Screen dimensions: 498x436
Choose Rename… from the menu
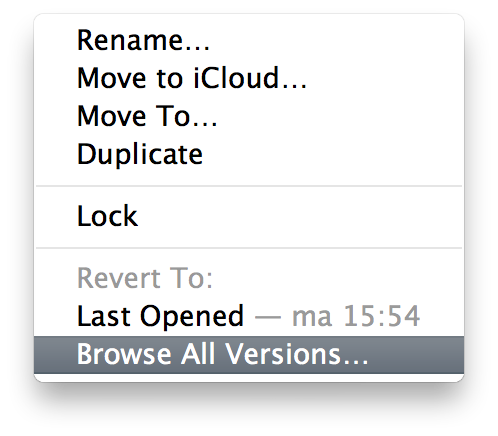249,40
